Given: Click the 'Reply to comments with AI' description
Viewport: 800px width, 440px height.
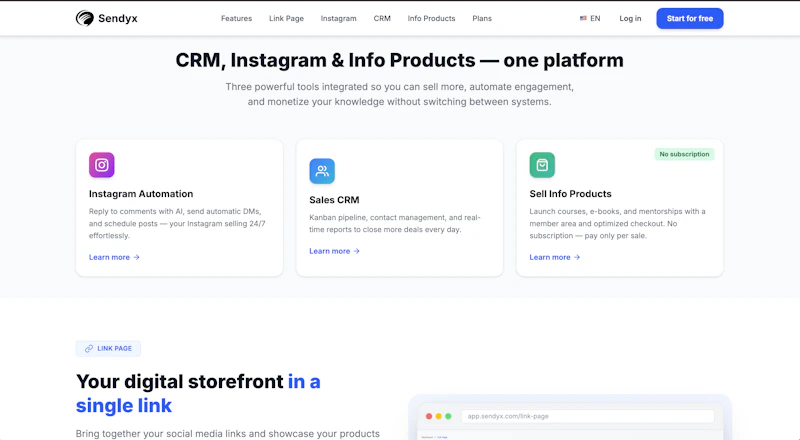Looking at the screenshot, I should (177, 224).
